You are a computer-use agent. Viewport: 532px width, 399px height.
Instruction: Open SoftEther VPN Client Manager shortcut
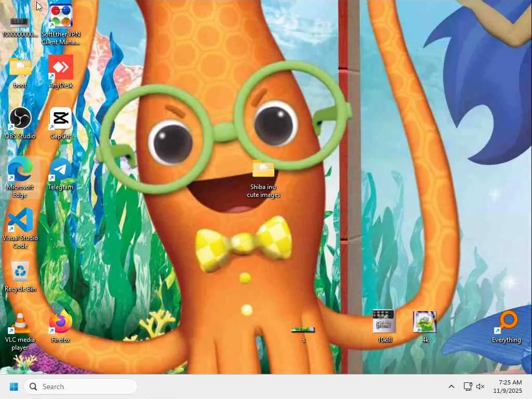(61, 24)
